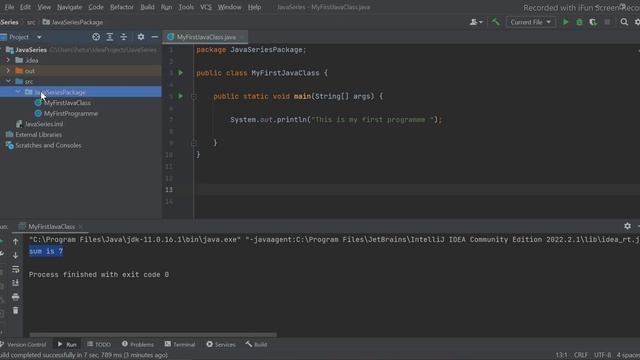Viewport: 640px width, 360px height.
Task: Run with coverage icon in toolbar
Action: click(593, 22)
